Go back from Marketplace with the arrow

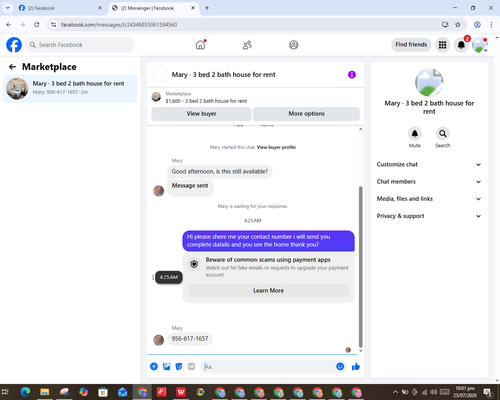pos(12,67)
